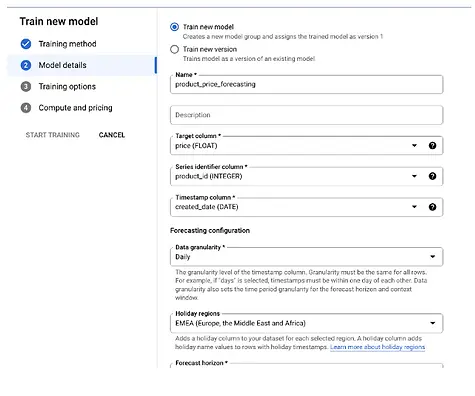The width and height of the screenshot is (475, 396).
Task: Click the START TRAINING button
Action: point(53,135)
